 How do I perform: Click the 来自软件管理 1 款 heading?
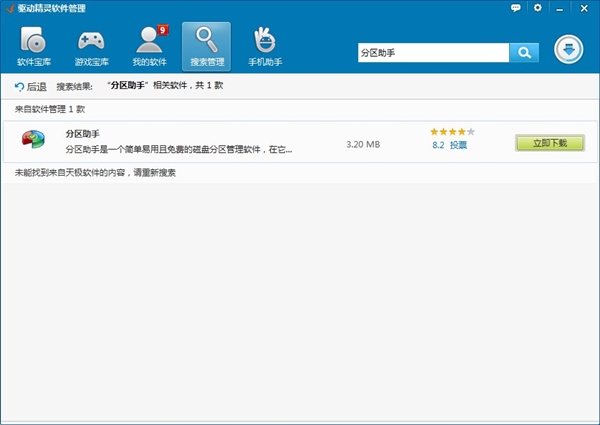coord(50,109)
